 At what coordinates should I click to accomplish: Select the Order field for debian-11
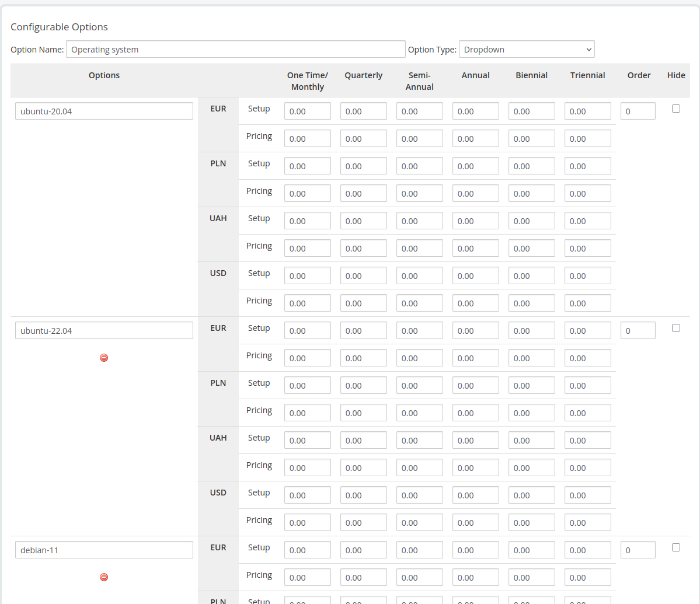coord(638,550)
